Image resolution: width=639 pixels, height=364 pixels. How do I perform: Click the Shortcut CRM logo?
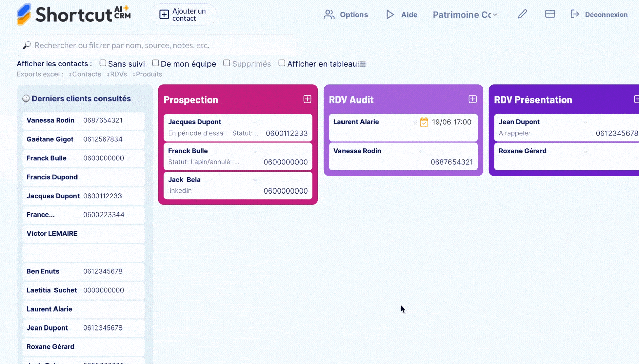[73, 15]
